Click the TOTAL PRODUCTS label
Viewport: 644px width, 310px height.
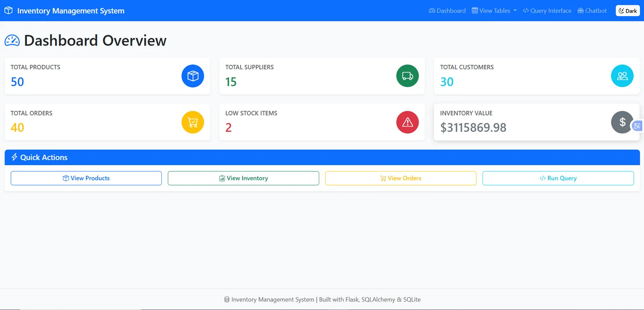click(35, 67)
